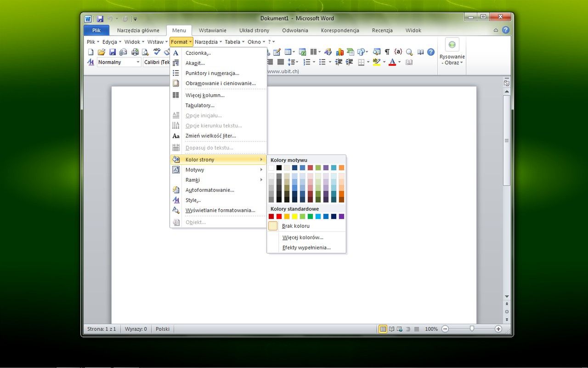Viewport: 588px width, 368px height.
Task: Open the Tabela menu dropdown
Action: pos(234,42)
